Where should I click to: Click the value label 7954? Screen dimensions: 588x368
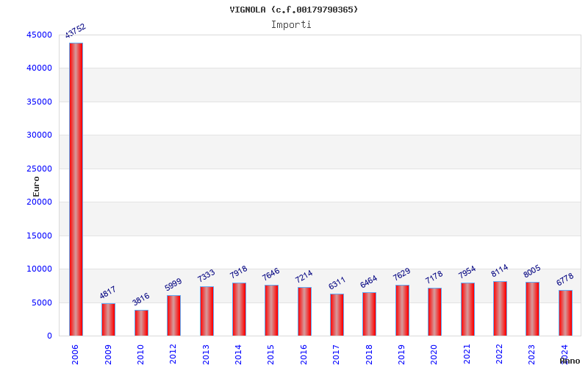[467, 272]
